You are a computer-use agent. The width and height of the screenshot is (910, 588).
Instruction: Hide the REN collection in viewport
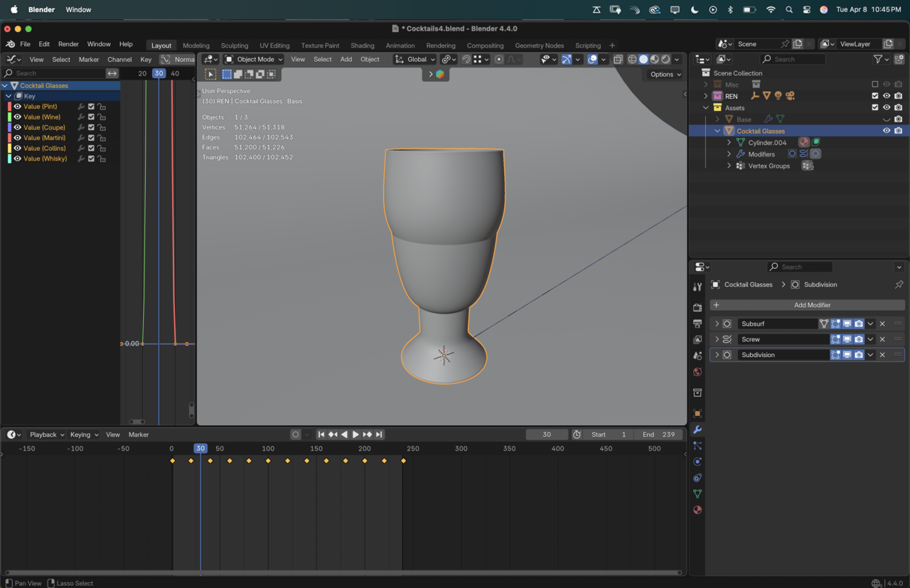pyautogui.click(x=887, y=96)
